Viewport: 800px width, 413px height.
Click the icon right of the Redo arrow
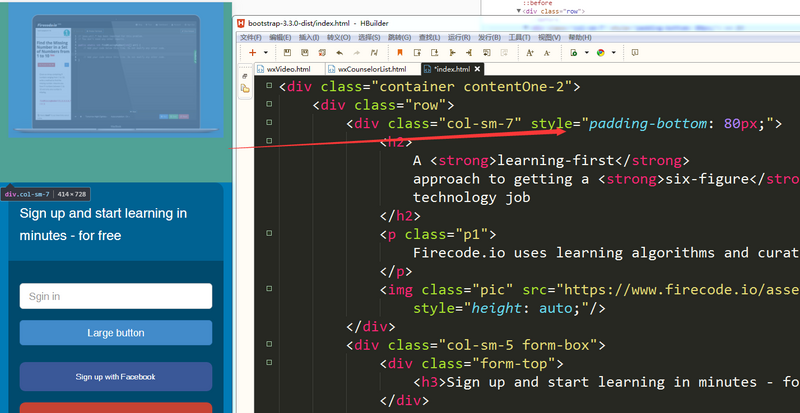click(x=374, y=53)
